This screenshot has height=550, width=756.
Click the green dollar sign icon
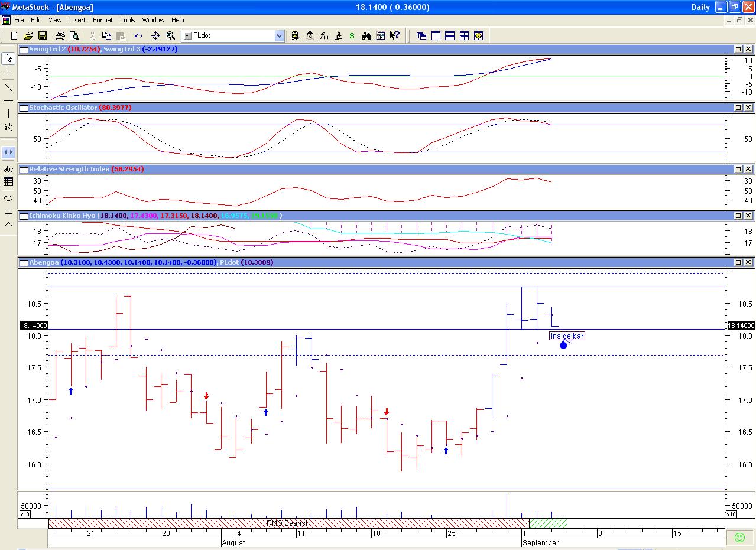[x=352, y=36]
